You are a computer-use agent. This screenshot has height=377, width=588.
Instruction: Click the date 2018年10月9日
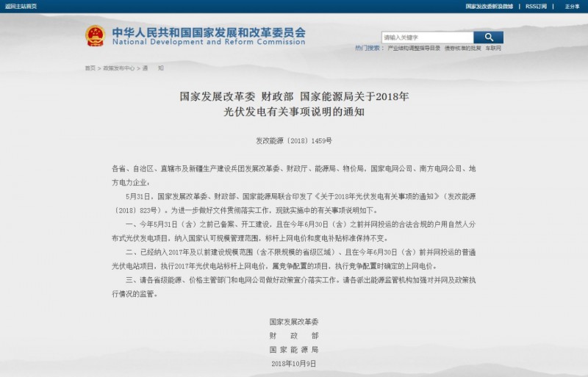(x=293, y=363)
